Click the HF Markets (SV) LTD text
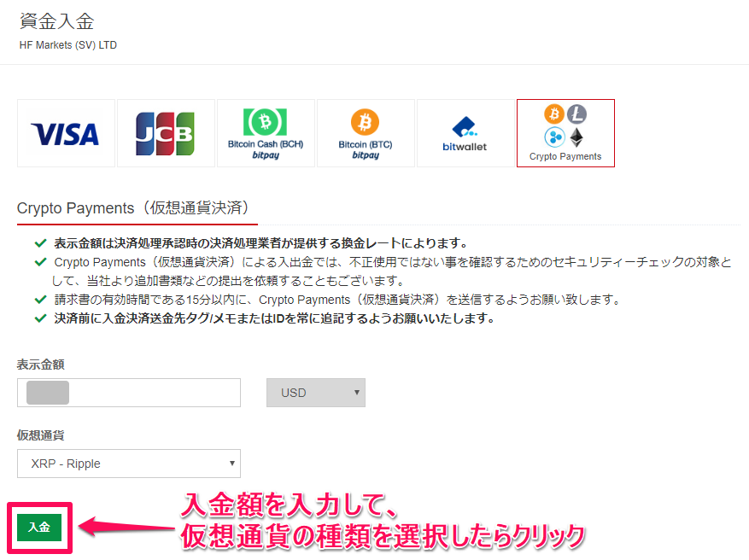Viewport: 749px width, 560px height. pos(67,45)
